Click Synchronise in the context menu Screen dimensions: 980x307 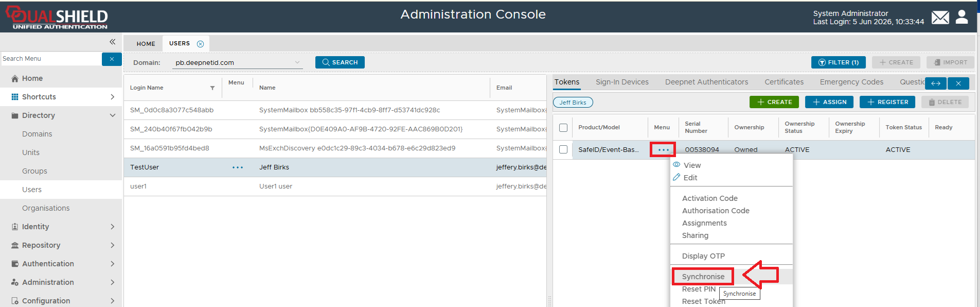pyautogui.click(x=703, y=277)
